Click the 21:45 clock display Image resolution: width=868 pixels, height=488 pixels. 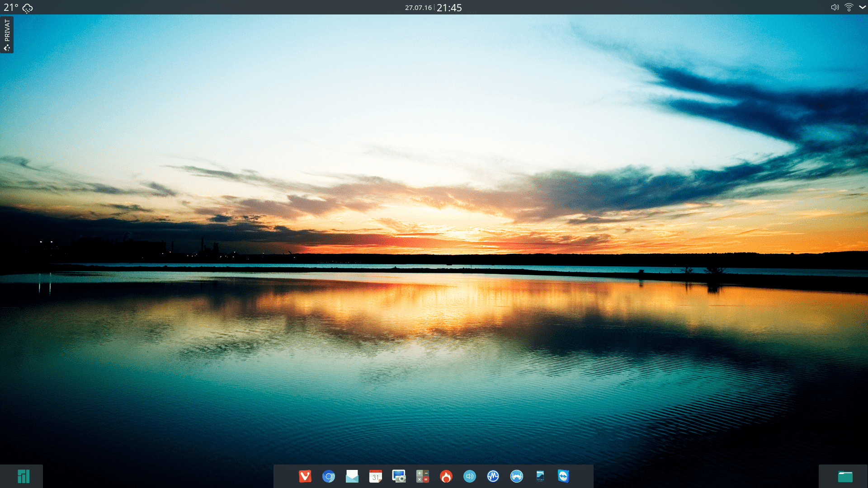click(x=449, y=8)
